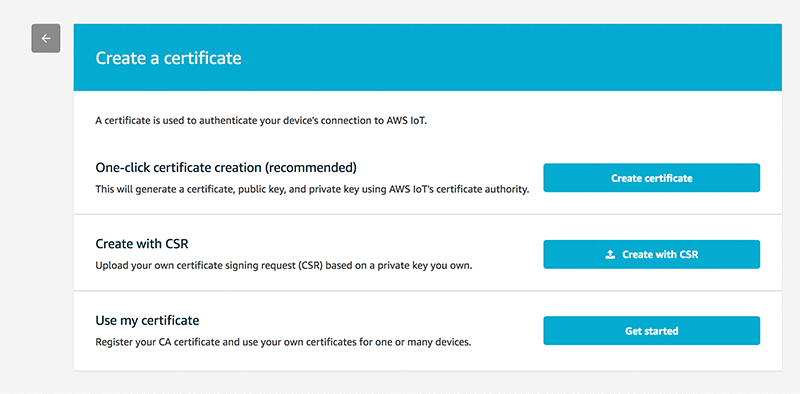800x394 pixels.
Task: Click the Create with CSR button label
Action: click(660, 255)
